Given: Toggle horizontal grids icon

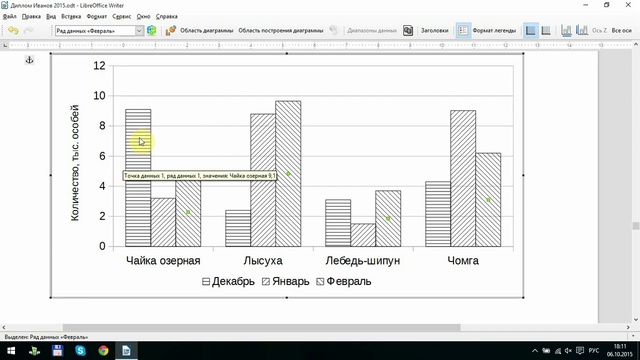Looking at the screenshot, I should [530, 30].
